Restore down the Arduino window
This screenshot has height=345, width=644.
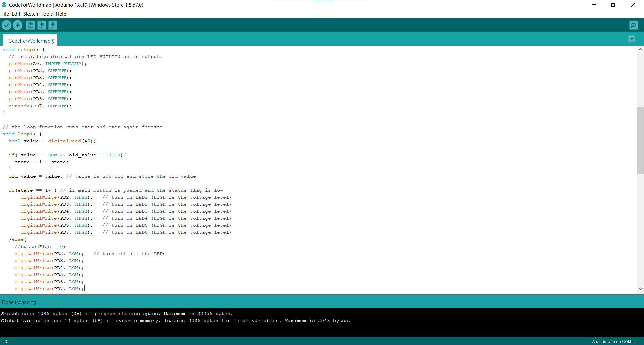click(x=613, y=5)
